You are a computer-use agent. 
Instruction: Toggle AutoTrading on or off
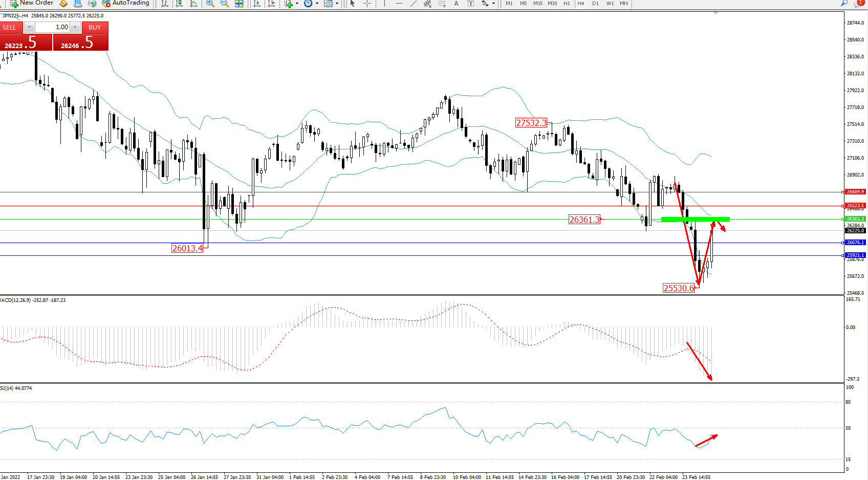tap(125, 3)
